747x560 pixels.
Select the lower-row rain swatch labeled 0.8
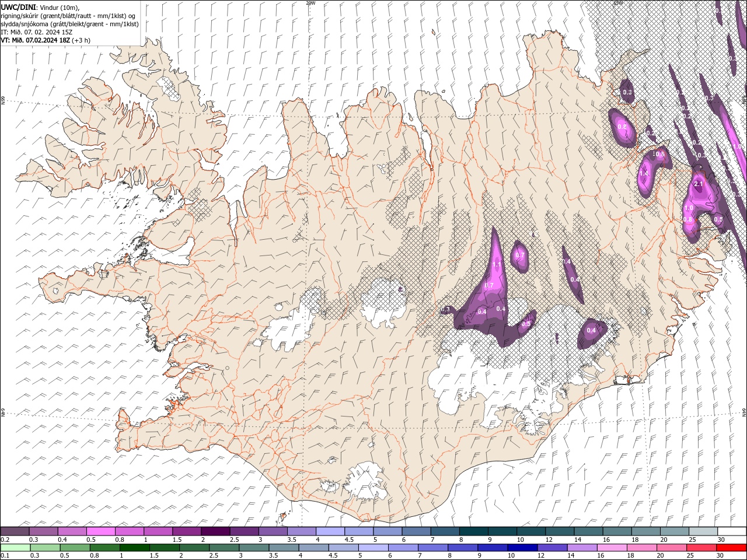click(x=104, y=548)
